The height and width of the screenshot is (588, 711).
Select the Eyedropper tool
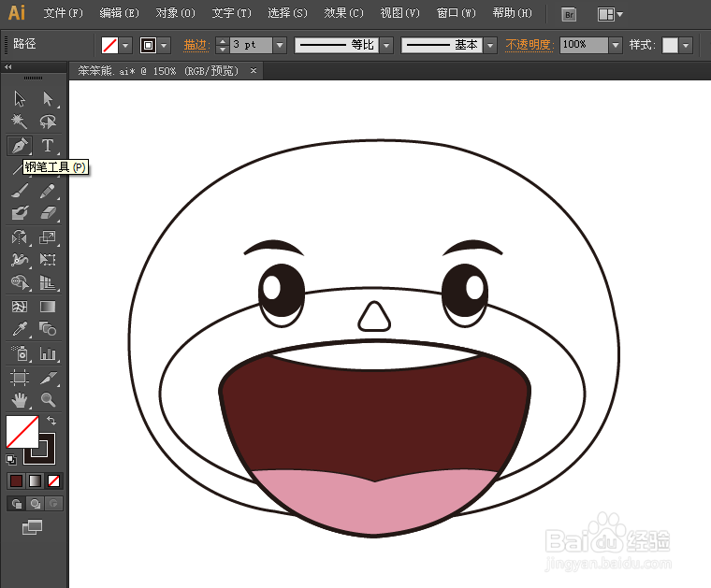point(20,328)
